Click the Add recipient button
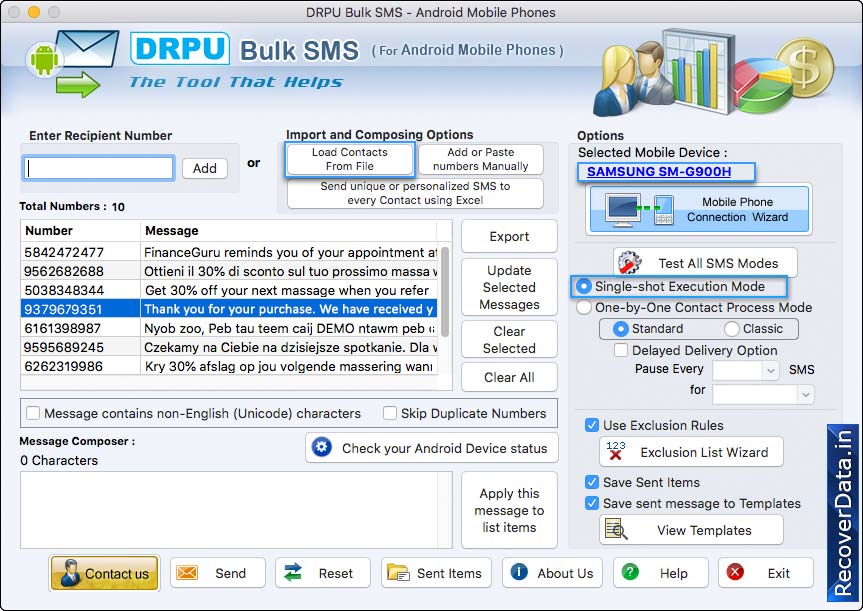The height and width of the screenshot is (611, 863). click(x=205, y=168)
